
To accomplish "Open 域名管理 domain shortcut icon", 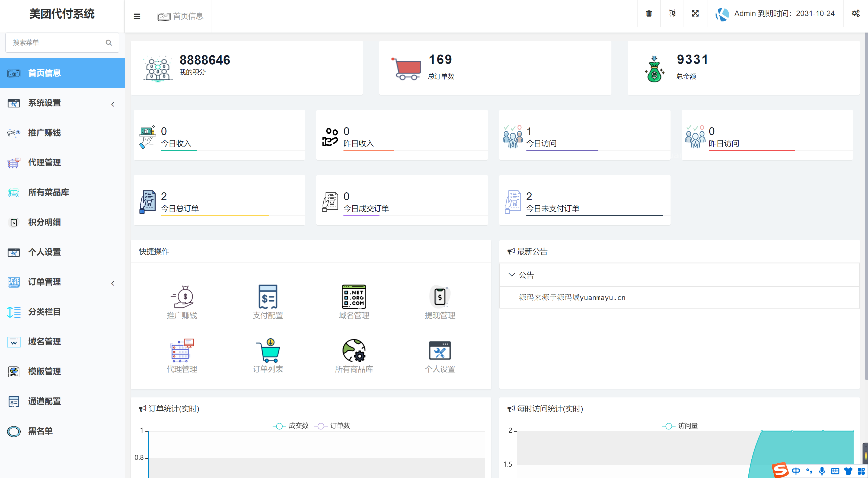I will click(354, 297).
